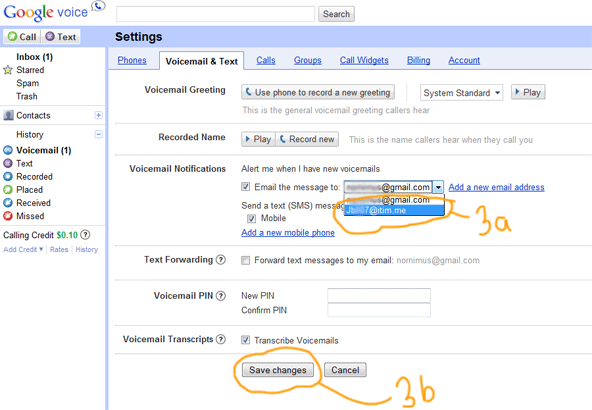
Task: Enable Forward text messages to my email
Action: tap(245, 260)
